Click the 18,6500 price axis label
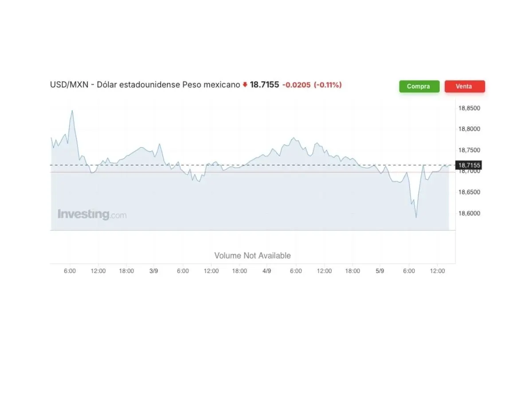Image resolution: width=532 pixels, height=399 pixels. (x=469, y=192)
